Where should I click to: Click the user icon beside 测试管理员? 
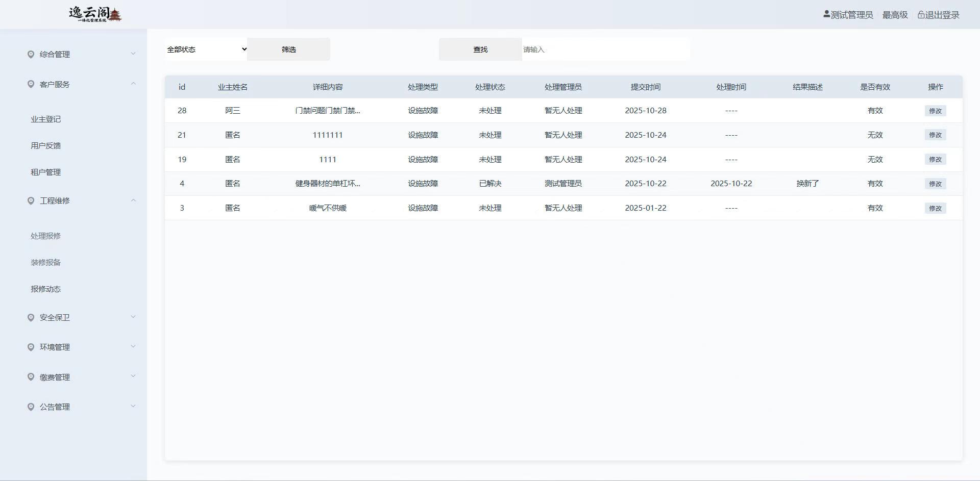point(826,14)
